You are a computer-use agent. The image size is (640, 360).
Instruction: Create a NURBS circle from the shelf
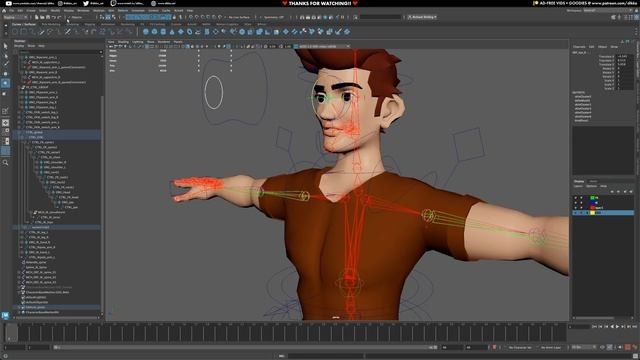[16, 31]
